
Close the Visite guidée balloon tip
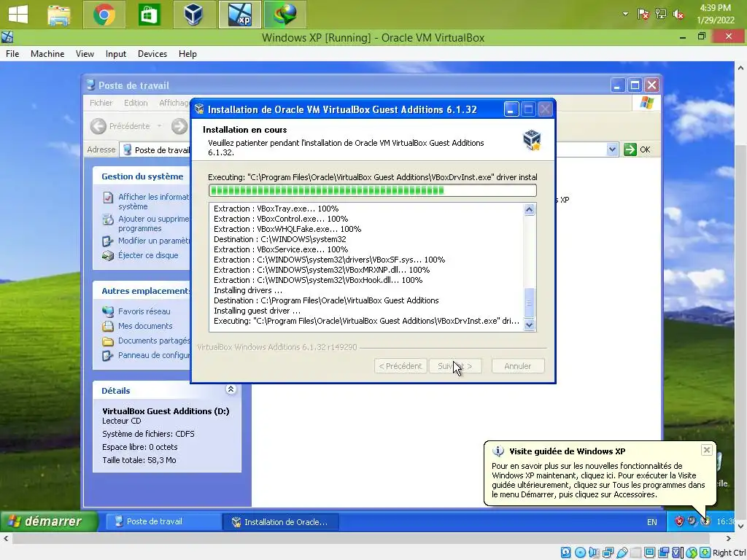click(x=706, y=449)
